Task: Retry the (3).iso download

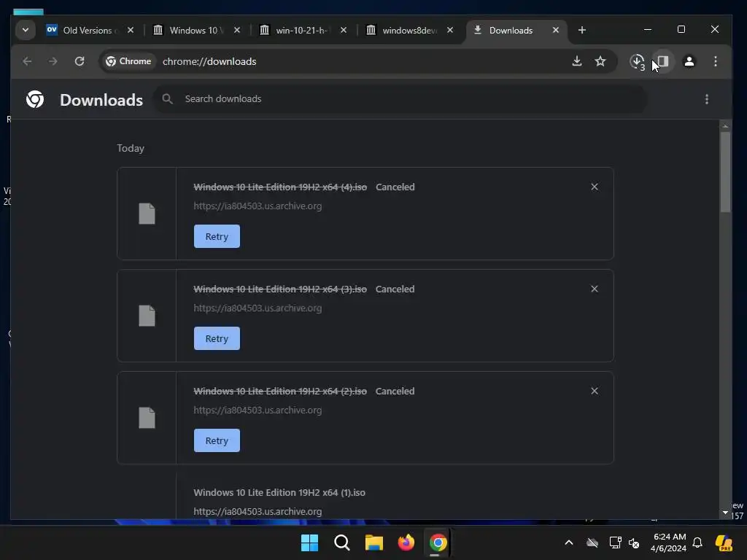Action: click(x=217, y=338)
